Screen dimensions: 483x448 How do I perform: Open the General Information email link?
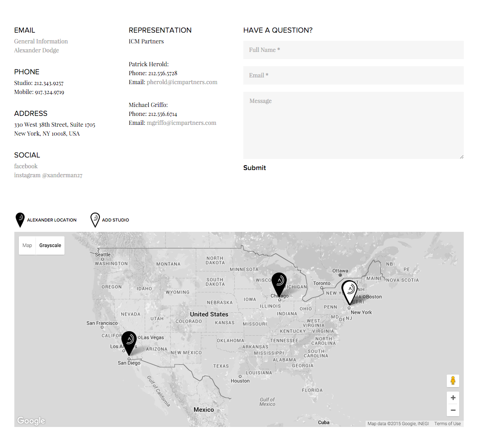point(41,42)
